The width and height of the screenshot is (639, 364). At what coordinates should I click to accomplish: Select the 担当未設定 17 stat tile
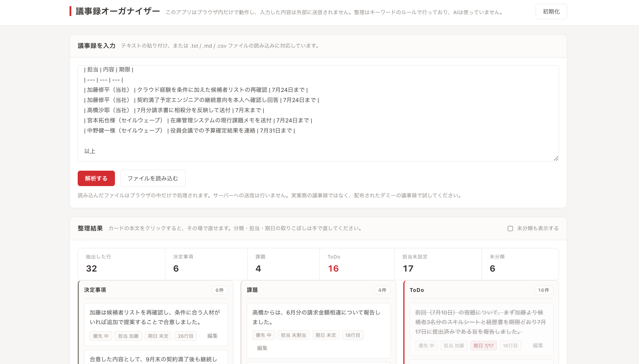(438, 264)
